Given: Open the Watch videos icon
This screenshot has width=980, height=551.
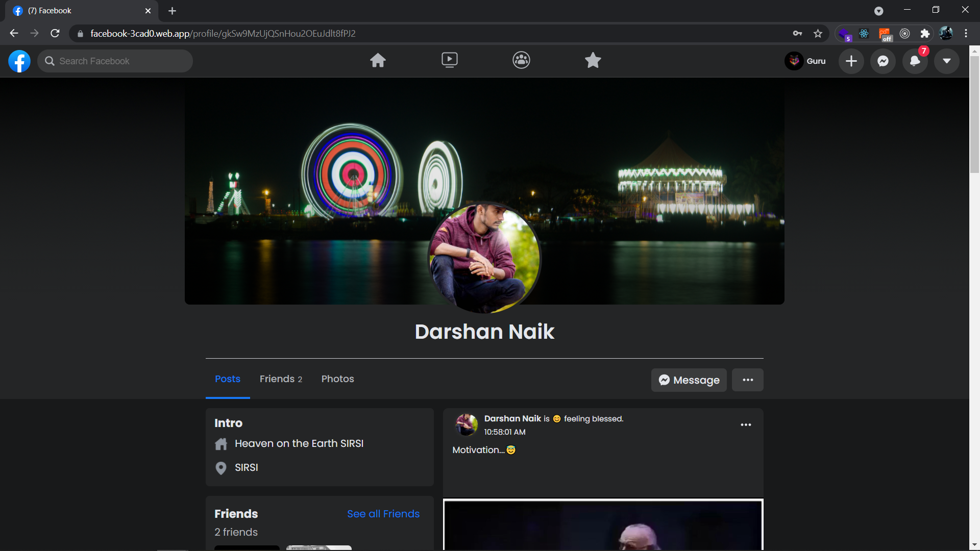Looking at the screenshot, I should click(450, 61).
